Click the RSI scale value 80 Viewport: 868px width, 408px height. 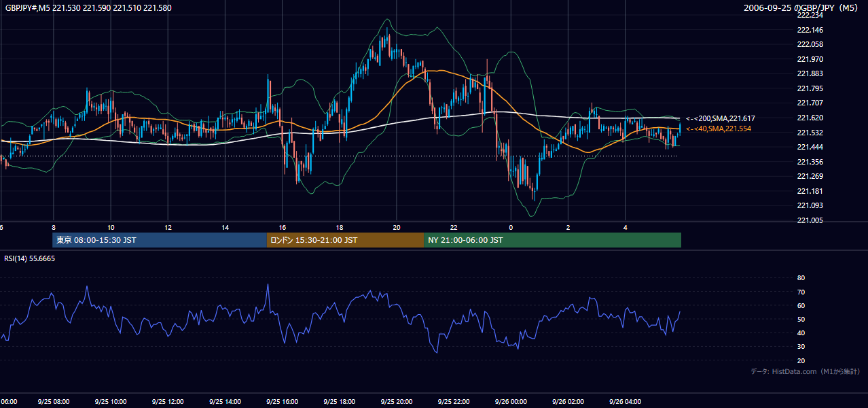(801, 278)
